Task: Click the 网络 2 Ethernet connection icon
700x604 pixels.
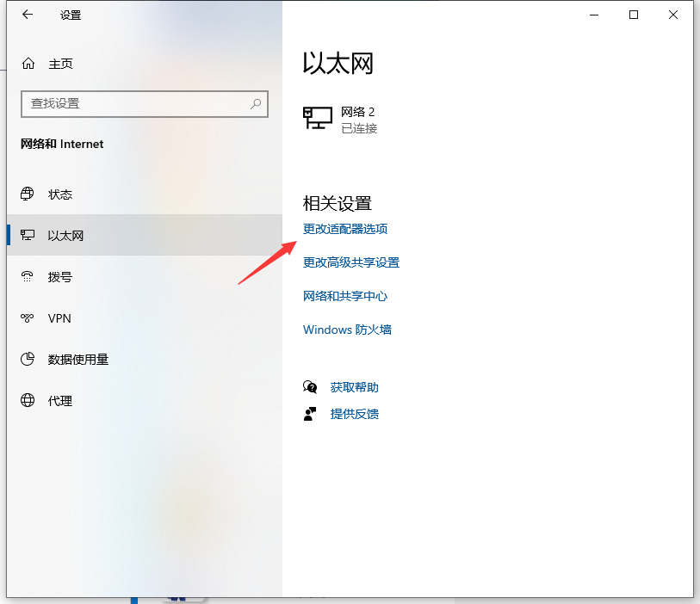Action: coord(318,117)
